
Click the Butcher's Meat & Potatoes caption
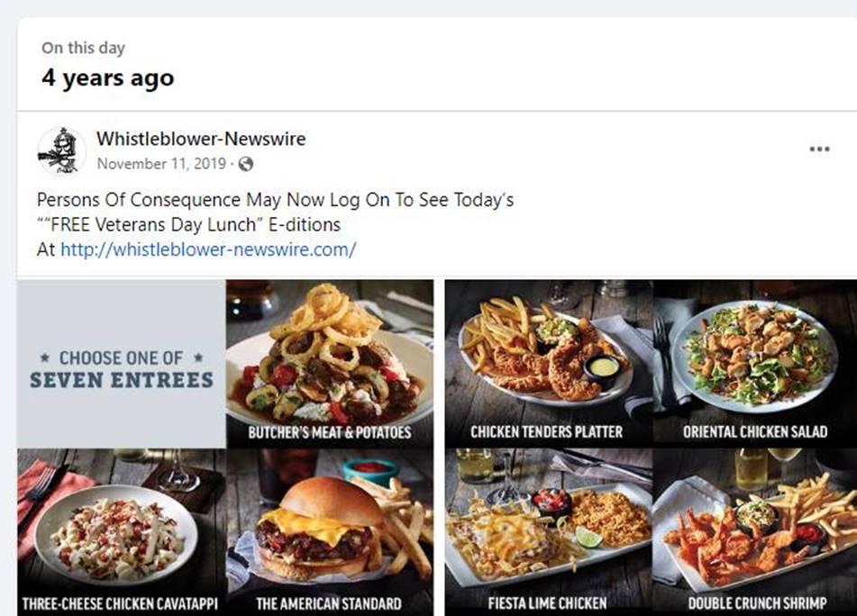pyautogui.click(x=330, y=432)
